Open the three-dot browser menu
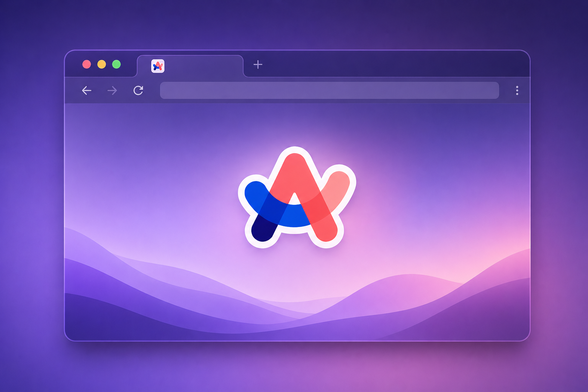This screenshot has width=588, height=392. (517, 90)
